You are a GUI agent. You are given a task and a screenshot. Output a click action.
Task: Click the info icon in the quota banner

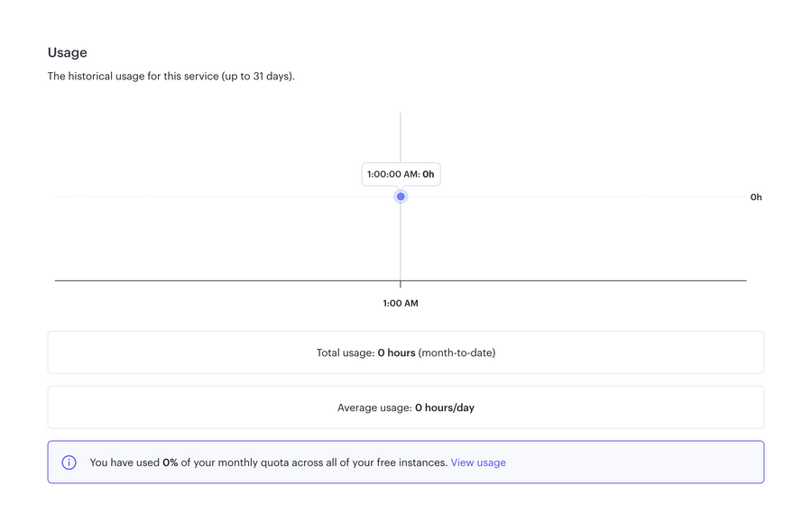(x=69, y=462)
